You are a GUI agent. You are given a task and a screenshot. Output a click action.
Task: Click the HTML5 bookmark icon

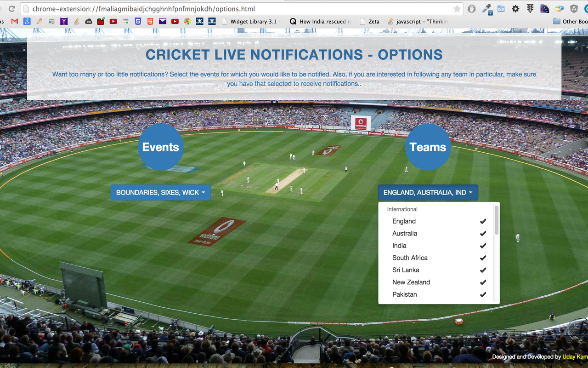(137, 21)
